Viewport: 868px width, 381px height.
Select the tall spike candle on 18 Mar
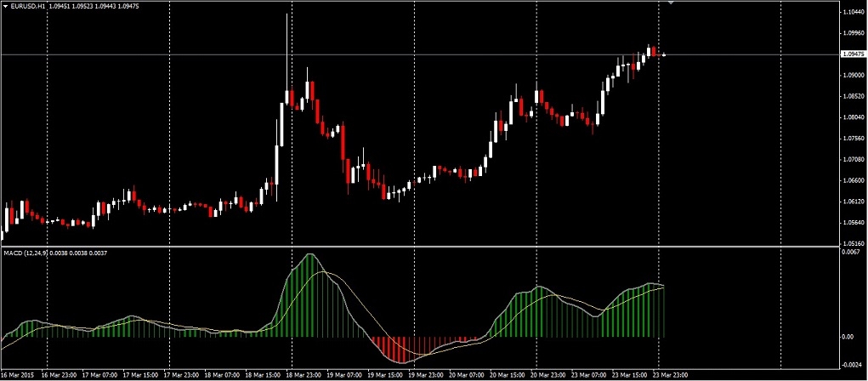click(x=286, y=61)
